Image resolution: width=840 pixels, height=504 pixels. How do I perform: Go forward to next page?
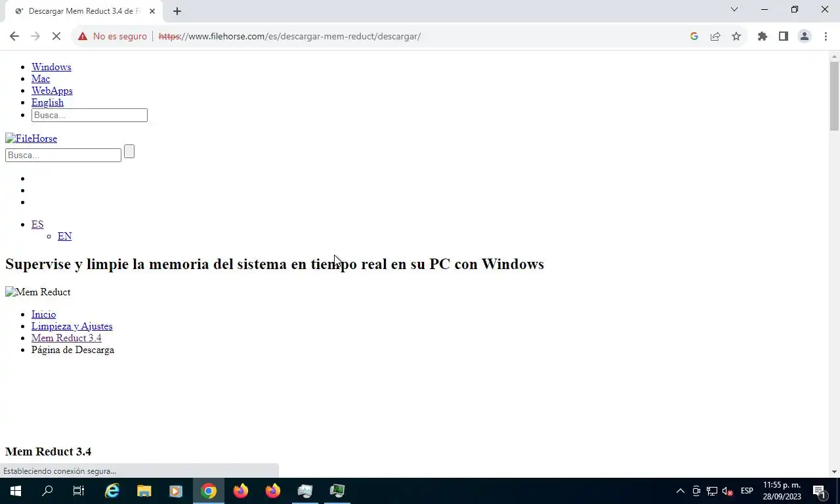[35, 36]
